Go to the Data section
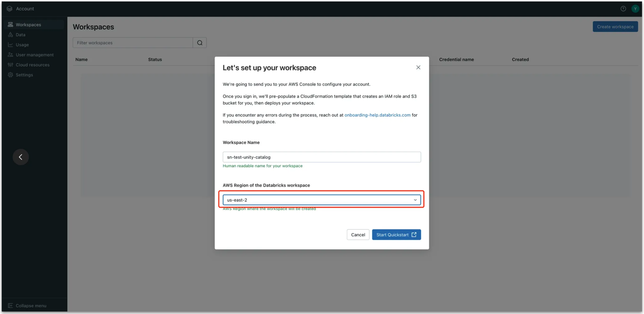Image resolution: width=644 pixels, height=314 pixels. pos(20,35)
